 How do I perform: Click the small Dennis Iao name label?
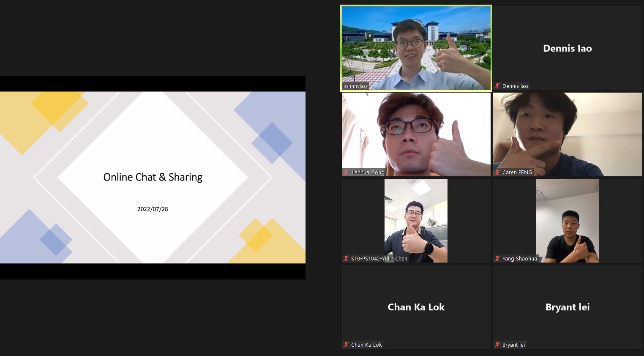515,86
